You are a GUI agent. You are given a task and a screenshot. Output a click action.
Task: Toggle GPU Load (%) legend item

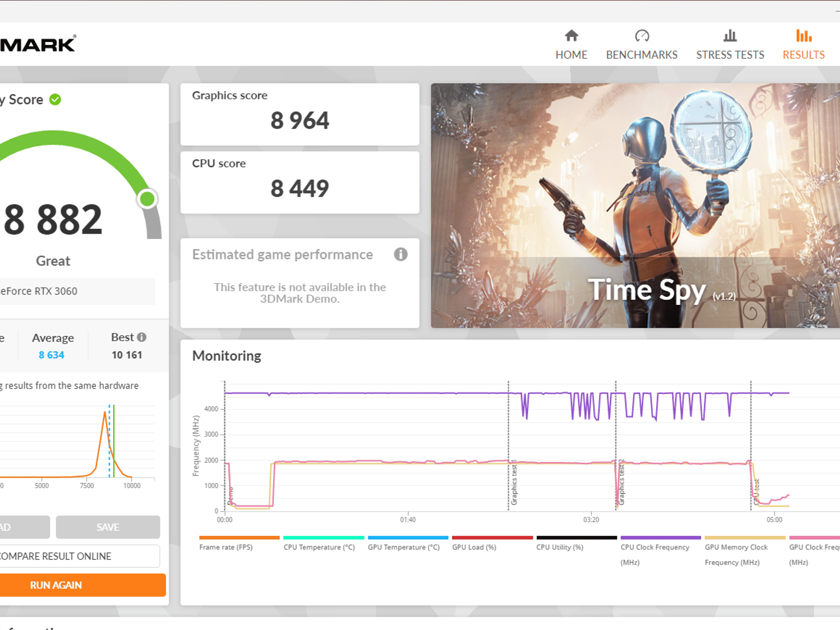pos(492,543)
